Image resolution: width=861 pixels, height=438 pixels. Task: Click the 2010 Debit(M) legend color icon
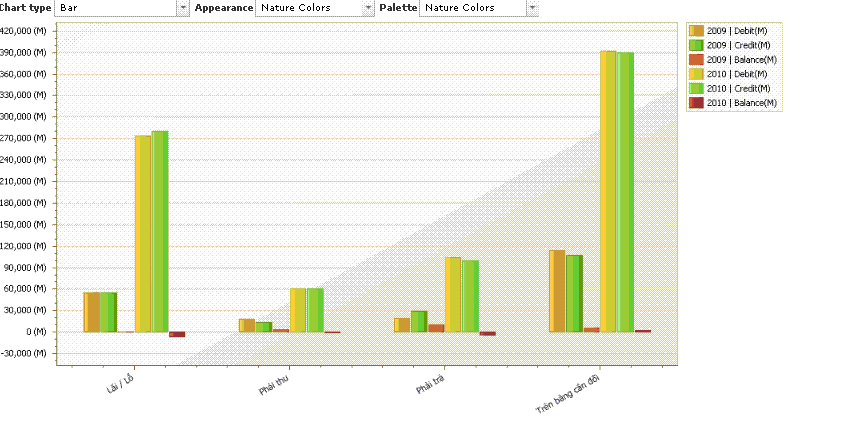(697, 74)
